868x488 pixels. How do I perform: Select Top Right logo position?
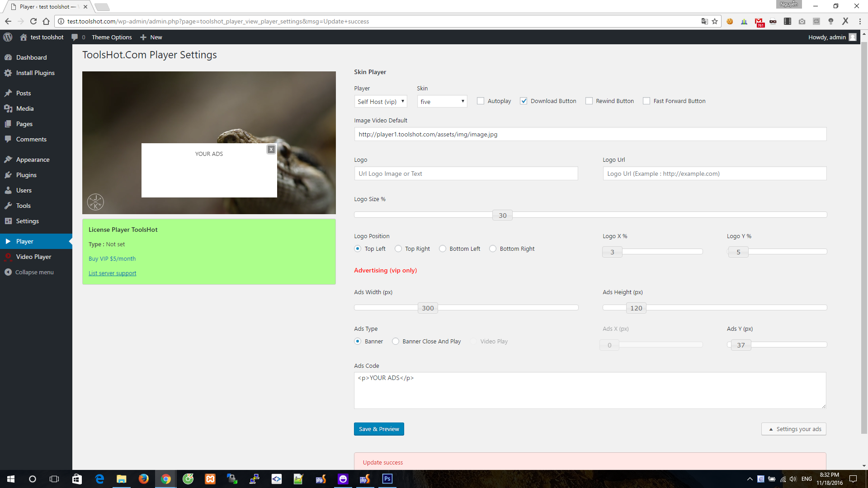coord(398,249)
